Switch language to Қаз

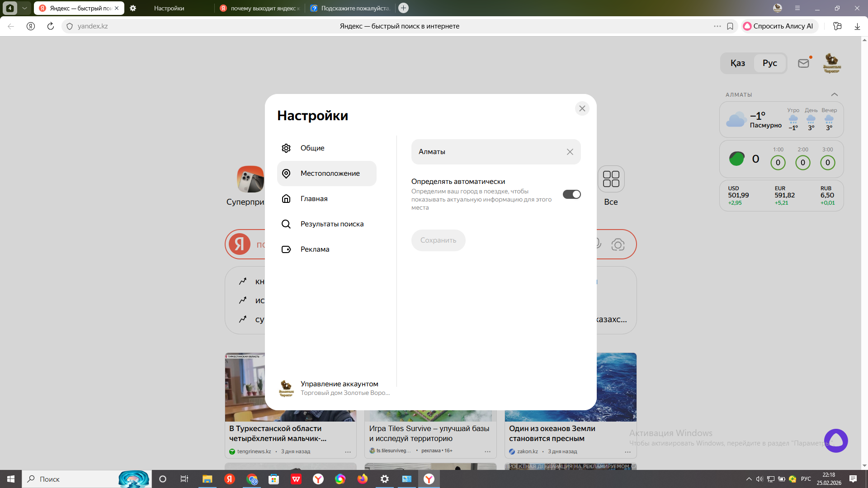pyautogui.click(x=737, y=63)
